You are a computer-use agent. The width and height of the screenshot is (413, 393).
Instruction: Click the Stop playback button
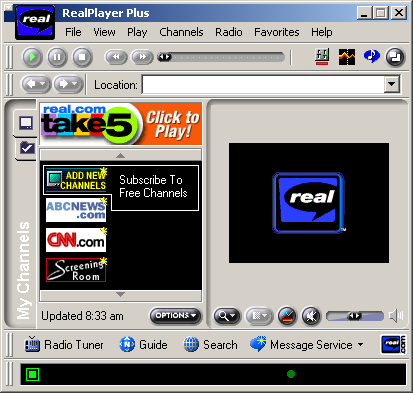click(x=82, y=57)
